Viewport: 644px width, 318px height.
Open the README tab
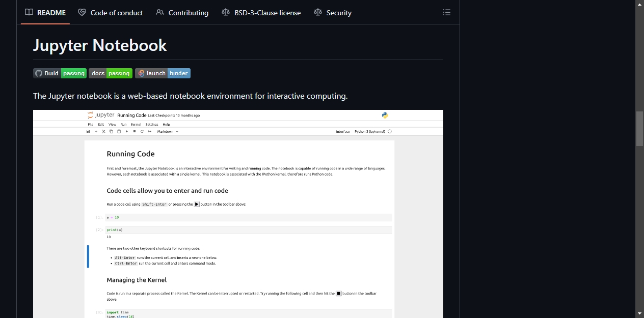tap(45, 13)
